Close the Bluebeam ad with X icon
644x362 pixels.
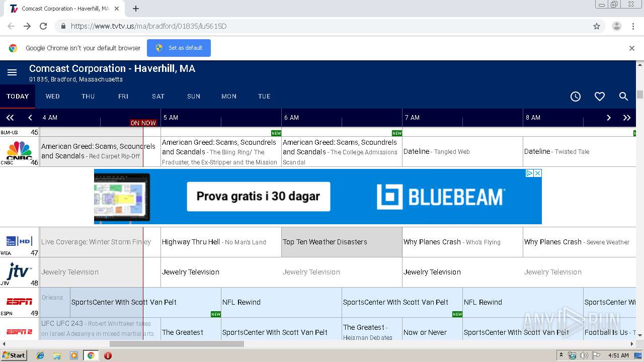click(x=537, y=173)
